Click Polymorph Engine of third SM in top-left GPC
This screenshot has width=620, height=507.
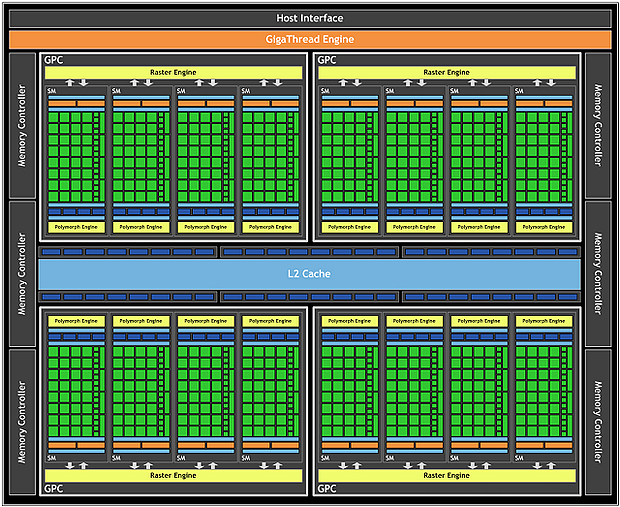click(x=206, y=227)
